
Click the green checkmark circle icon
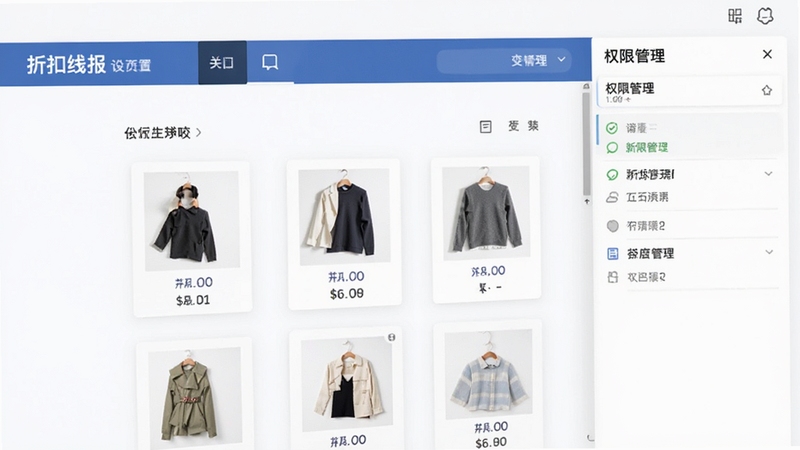[612, 128]
